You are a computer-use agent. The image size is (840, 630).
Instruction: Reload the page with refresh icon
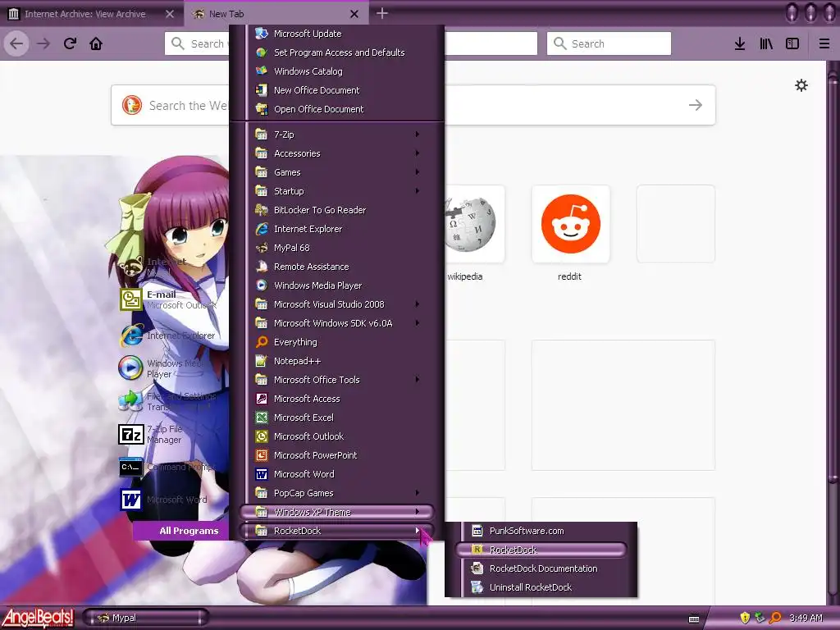(x=70, y=43)
